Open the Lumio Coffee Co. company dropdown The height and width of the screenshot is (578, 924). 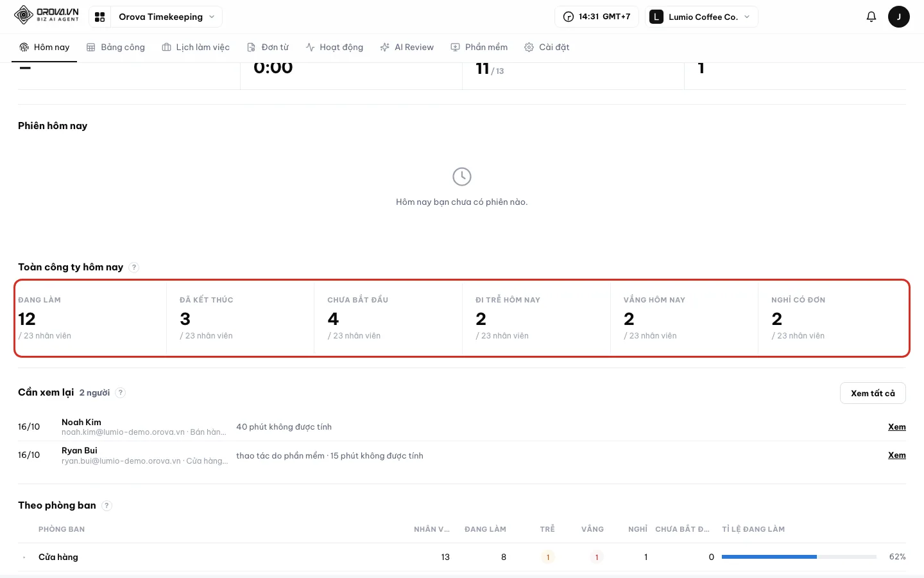point(701,17)
